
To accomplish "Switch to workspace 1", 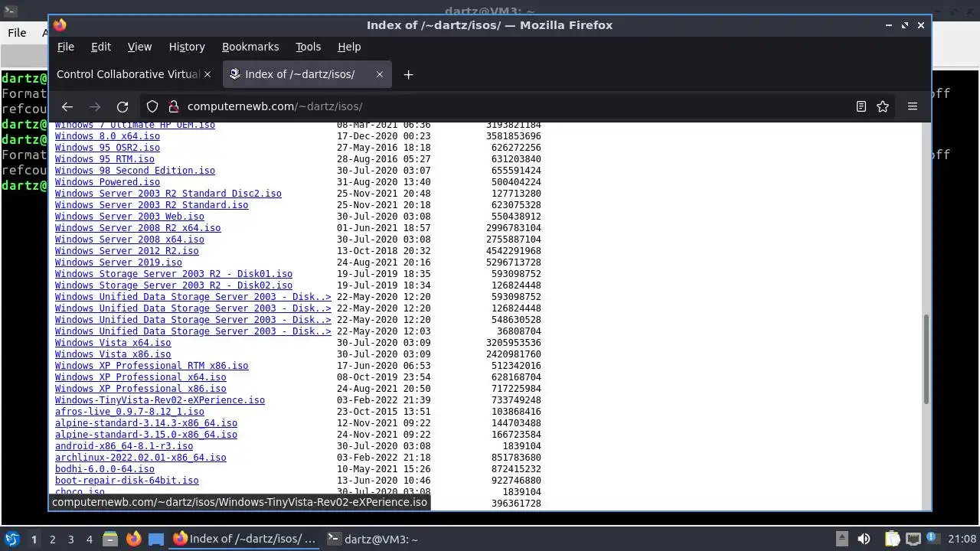I will pos(34,539).
